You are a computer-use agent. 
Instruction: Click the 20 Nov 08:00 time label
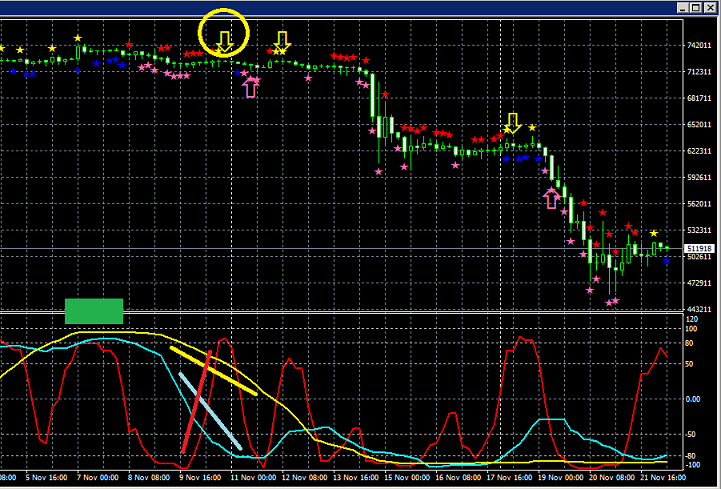[x=612, y=477]
